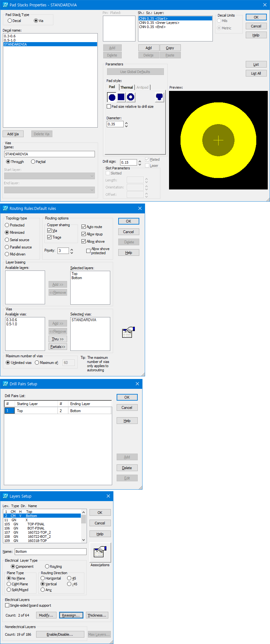Increase the Diameter value with the up arrow
The width and height of the screenshot is (270, 644).
point(126,123)
